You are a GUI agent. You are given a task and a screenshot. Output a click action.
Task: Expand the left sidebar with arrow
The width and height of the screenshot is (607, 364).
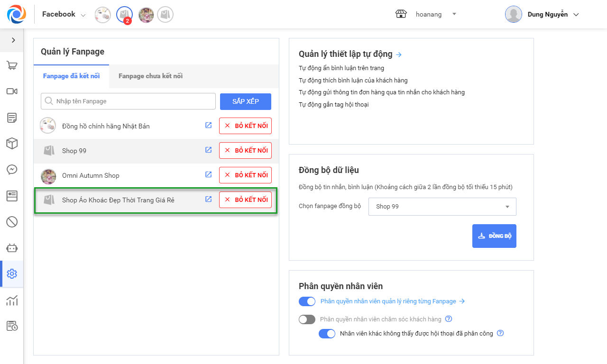pyautogui.click(x=13, y=40)
